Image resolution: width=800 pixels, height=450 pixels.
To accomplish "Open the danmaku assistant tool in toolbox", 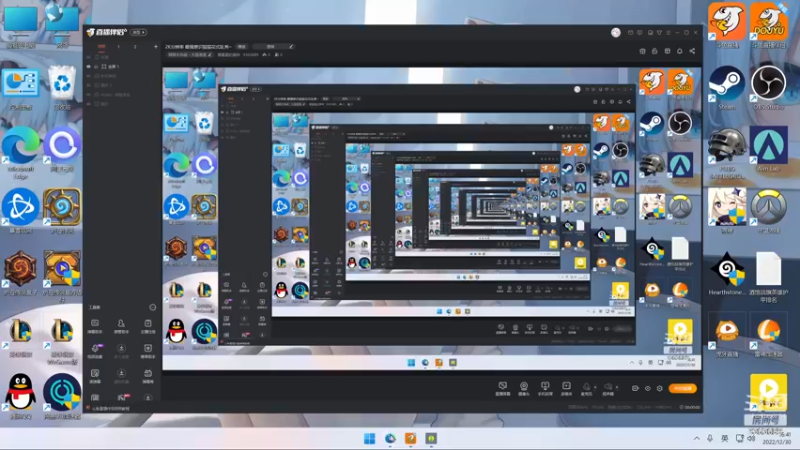I will point(95,326).
